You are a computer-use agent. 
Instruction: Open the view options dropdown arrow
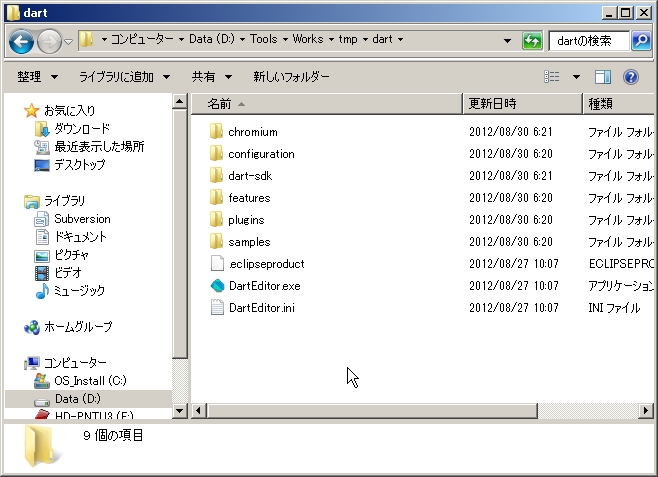click(x=577, y=77)
